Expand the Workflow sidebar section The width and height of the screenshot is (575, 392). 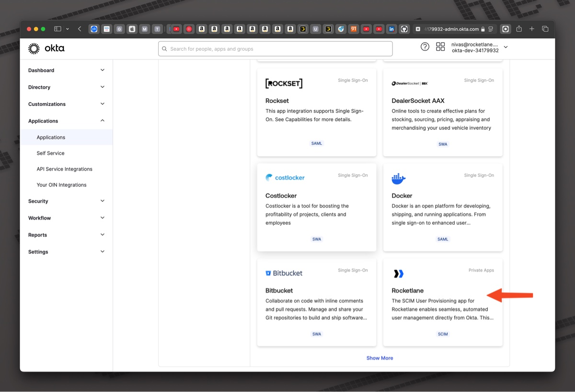click(x=66, y=218)
